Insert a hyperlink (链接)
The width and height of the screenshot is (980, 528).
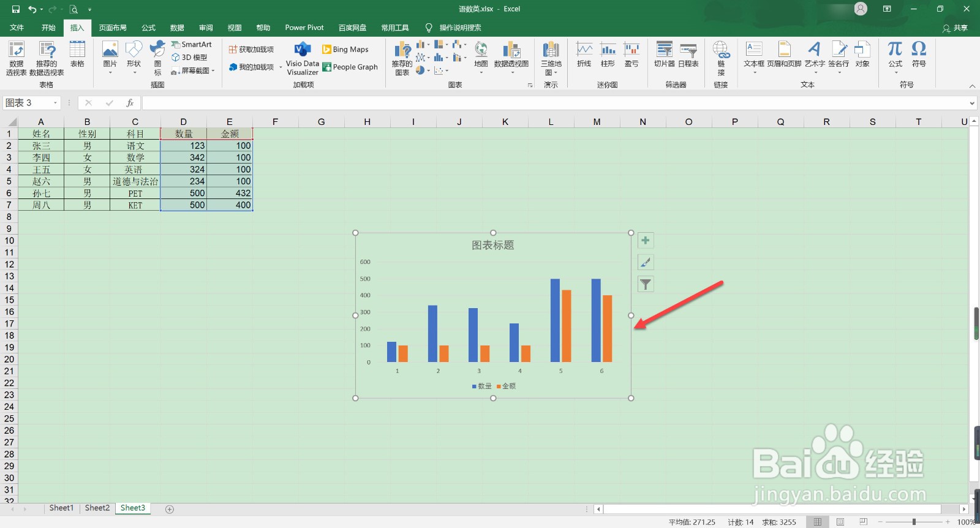coord(721,58)
